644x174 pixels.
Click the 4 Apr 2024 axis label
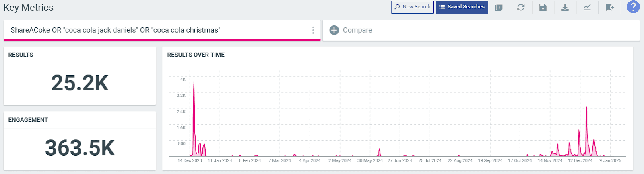coord(310,161)
